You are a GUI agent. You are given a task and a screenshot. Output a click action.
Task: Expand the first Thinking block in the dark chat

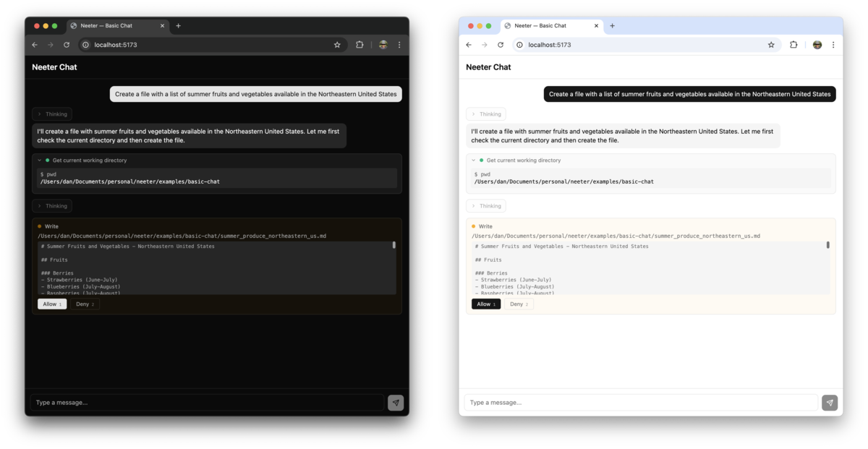[x=52, y=114]
